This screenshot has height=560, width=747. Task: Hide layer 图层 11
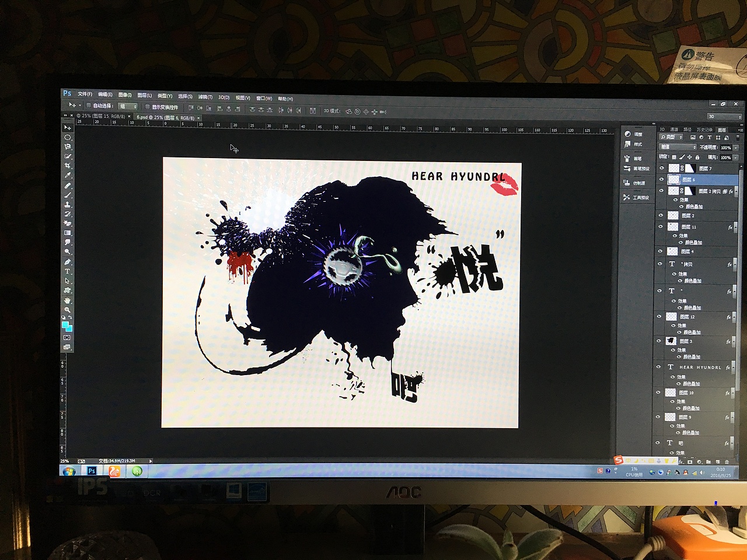pos(661,226)
